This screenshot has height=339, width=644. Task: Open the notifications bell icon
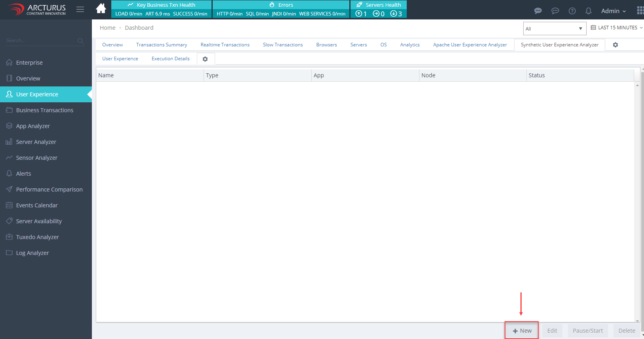click(x=589, y=11)
